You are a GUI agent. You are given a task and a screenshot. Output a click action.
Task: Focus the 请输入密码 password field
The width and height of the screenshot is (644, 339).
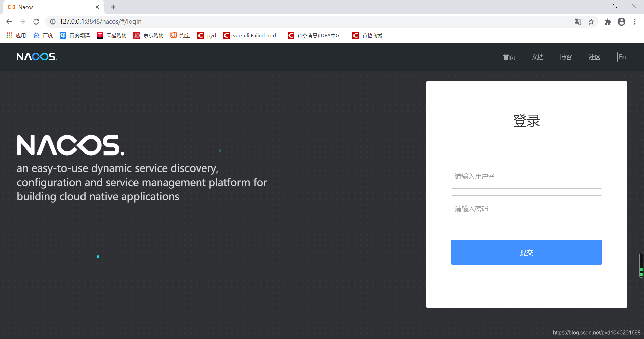[526, 208]
